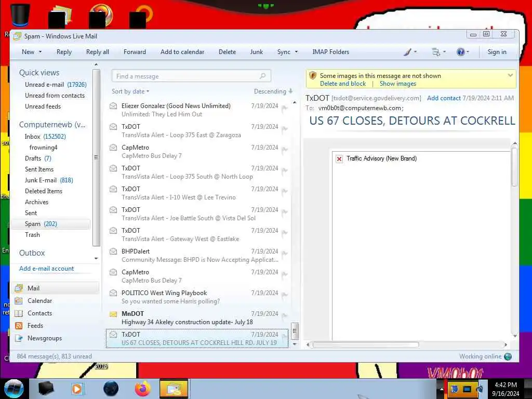This screenshot has height=399, width=532.
Task: Click Show images link
Action: [397, 84]
